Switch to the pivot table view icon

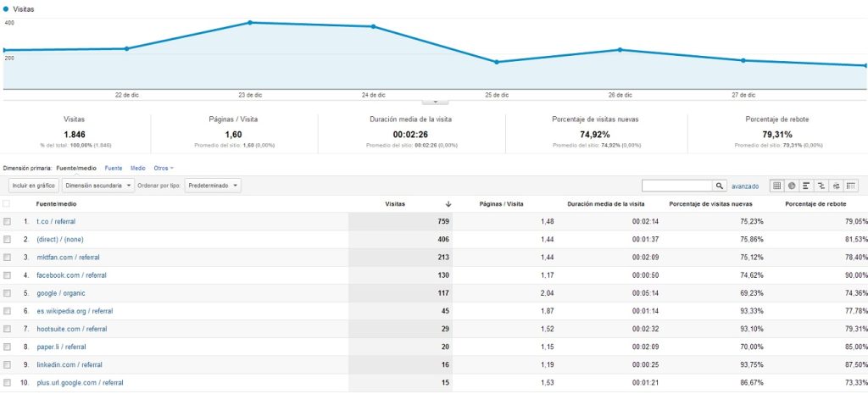coord(851,186)
